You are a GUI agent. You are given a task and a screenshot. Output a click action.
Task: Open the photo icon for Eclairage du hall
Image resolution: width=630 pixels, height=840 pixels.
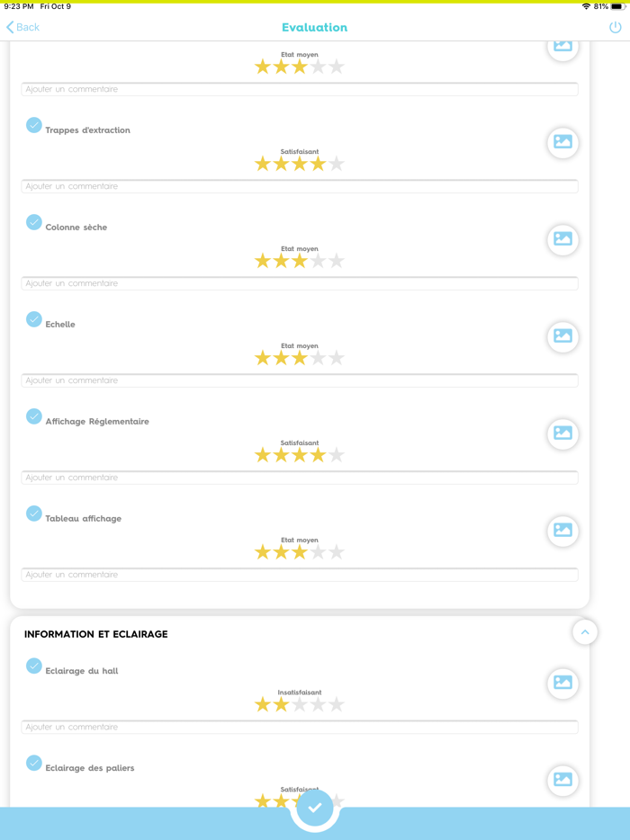coord(562,684)
